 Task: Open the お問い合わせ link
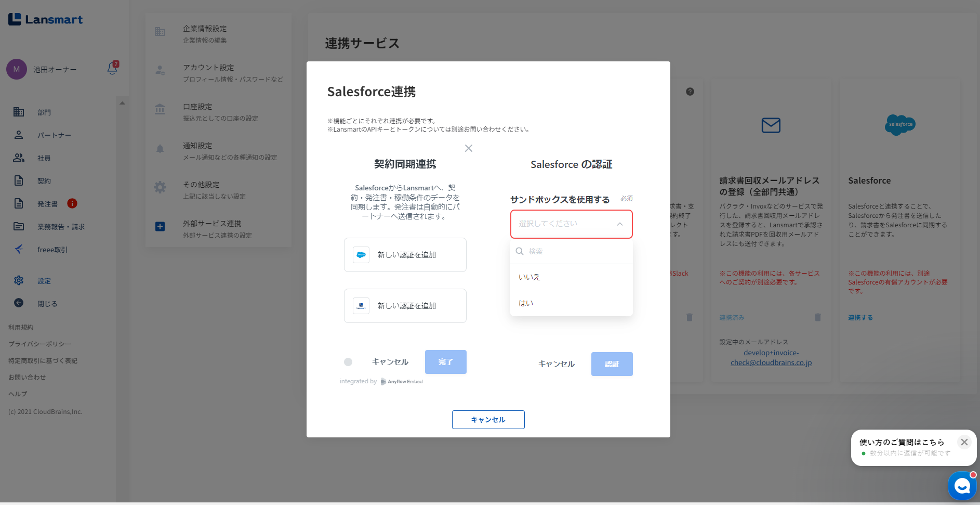click(27, 378)
